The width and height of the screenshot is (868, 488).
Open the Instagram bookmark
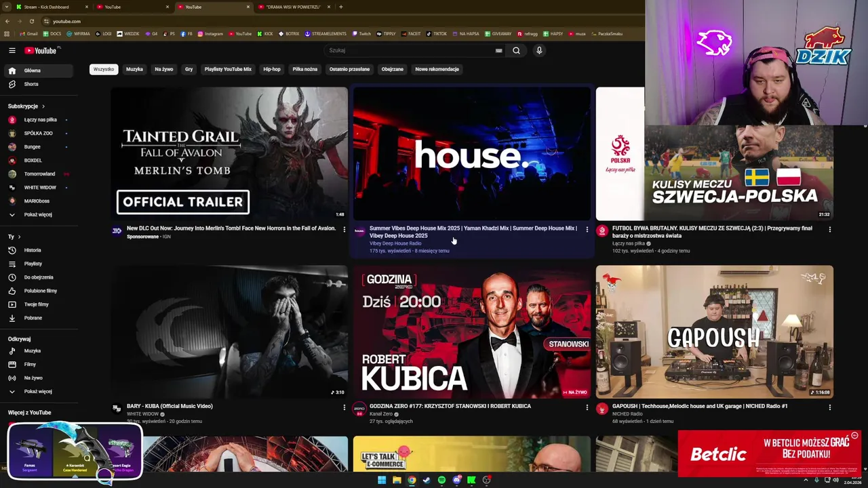tap(210, 34)
